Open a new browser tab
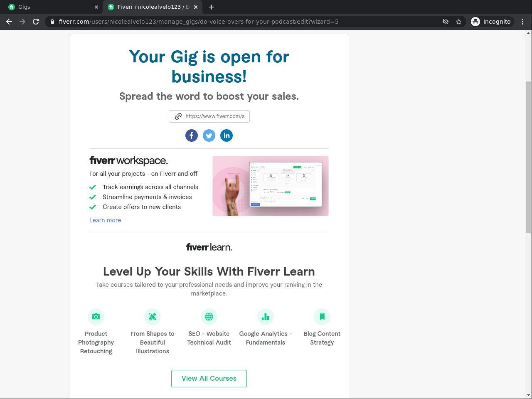The height and width of the screenshot is (399, 532). pos(212,7)
